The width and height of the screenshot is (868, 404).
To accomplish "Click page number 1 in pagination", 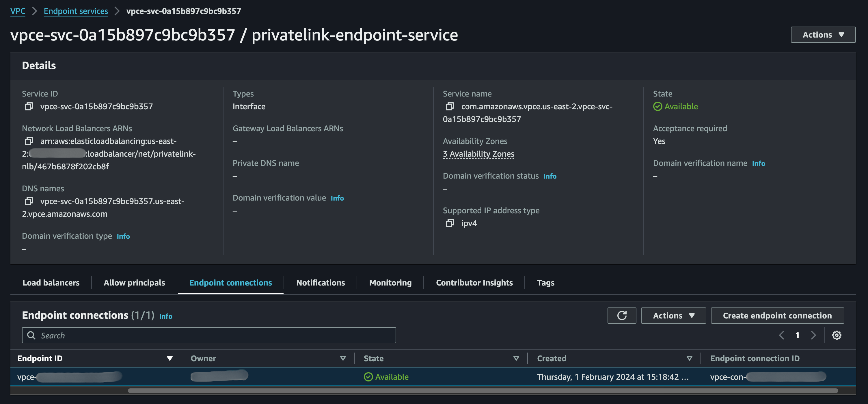I will point(797,335).
